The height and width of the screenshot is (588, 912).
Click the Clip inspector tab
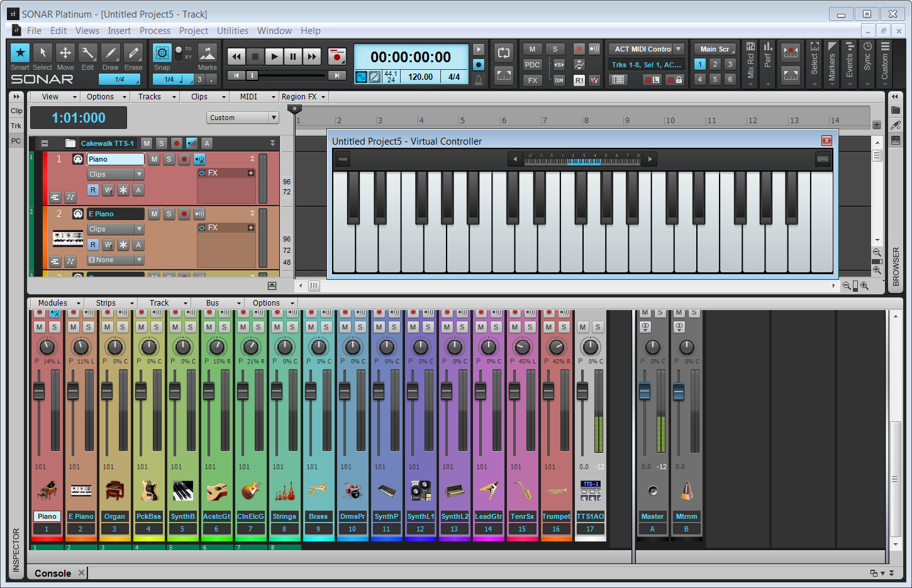(x=16, y=111)
